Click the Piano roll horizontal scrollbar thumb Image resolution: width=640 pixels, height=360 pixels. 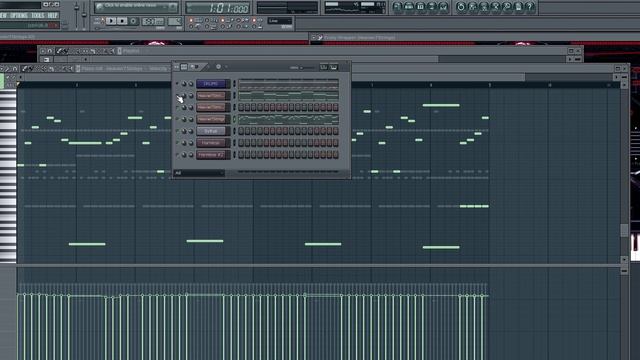273,77
